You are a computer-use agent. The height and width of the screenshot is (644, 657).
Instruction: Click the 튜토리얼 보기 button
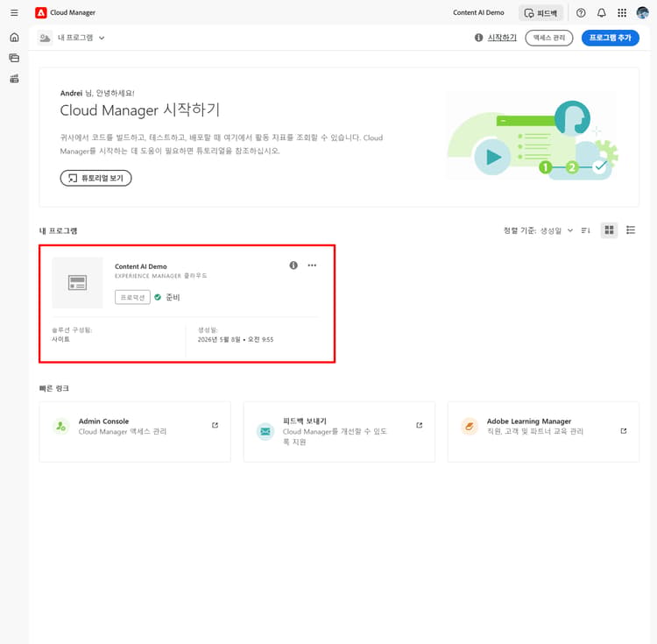click(x=96, y=178)
